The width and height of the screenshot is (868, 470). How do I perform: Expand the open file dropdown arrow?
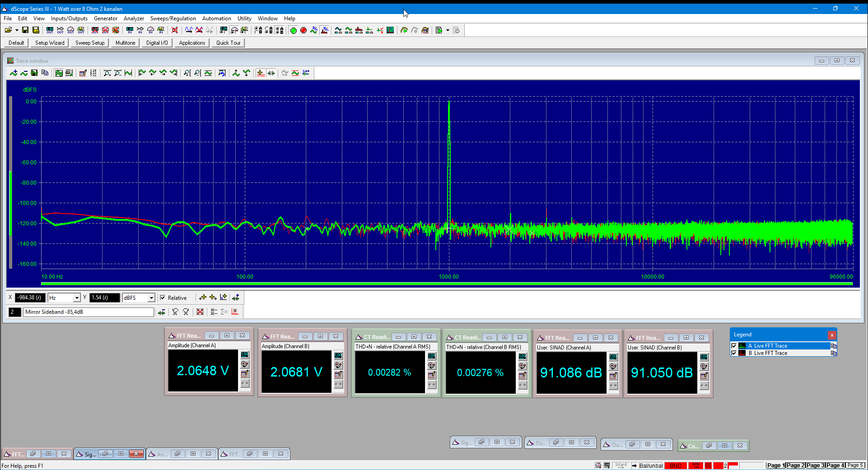[x=17, y=30]
